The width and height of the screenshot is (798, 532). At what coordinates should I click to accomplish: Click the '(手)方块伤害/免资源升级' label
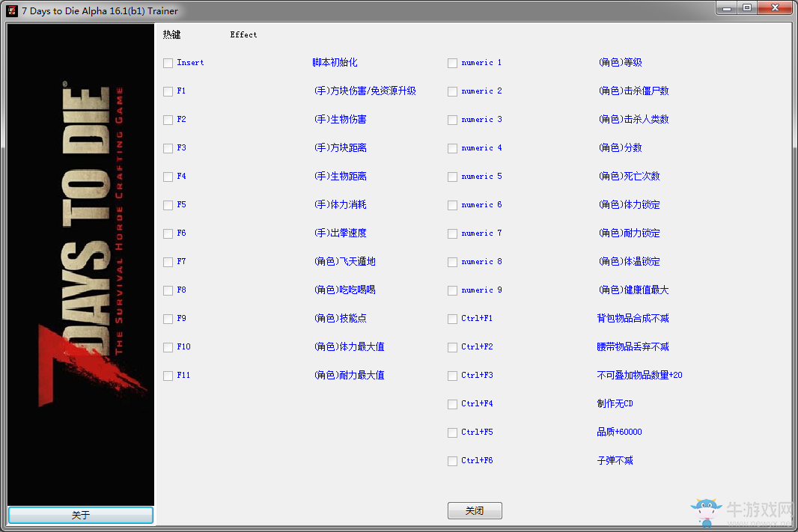click(365, 91)
